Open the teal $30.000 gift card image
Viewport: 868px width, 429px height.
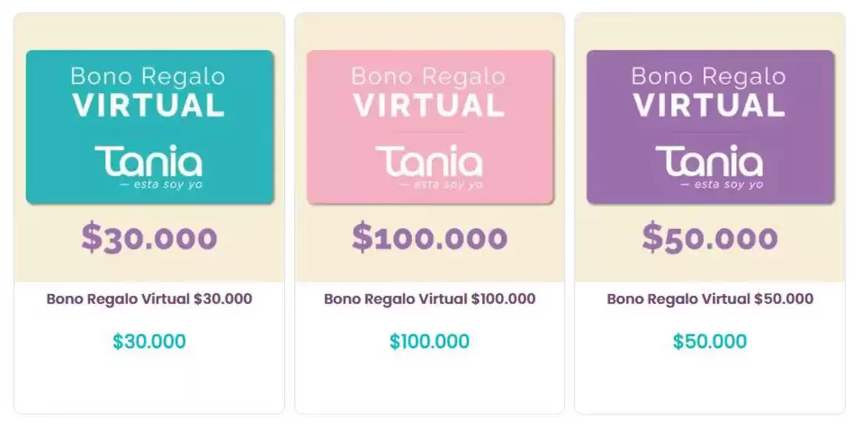(x=149, y=127)
